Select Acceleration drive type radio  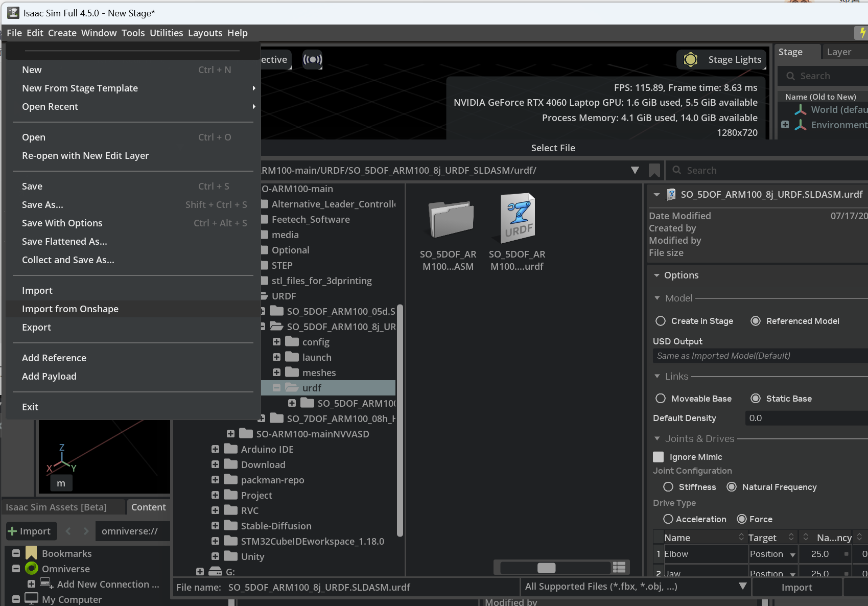668,519
